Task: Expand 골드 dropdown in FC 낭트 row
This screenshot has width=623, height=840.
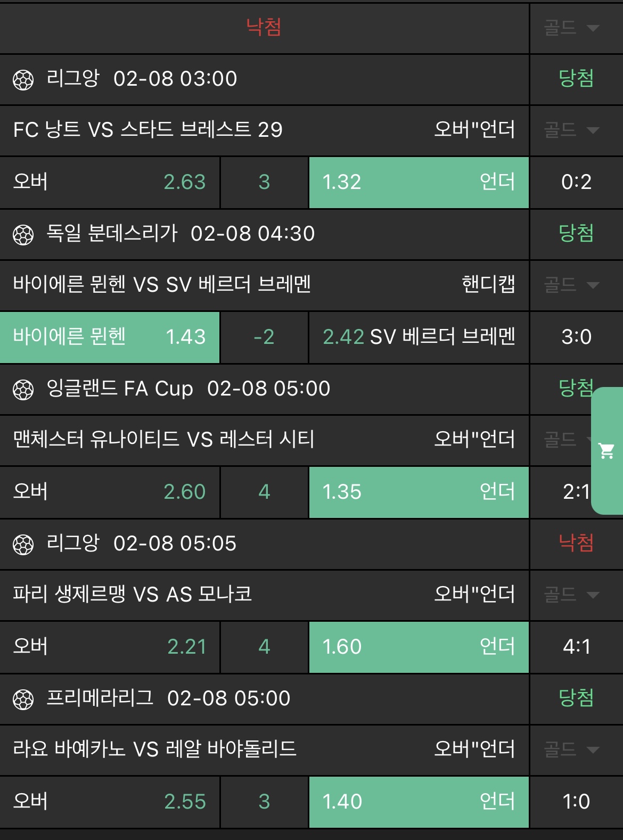Action: pos(571,130)
